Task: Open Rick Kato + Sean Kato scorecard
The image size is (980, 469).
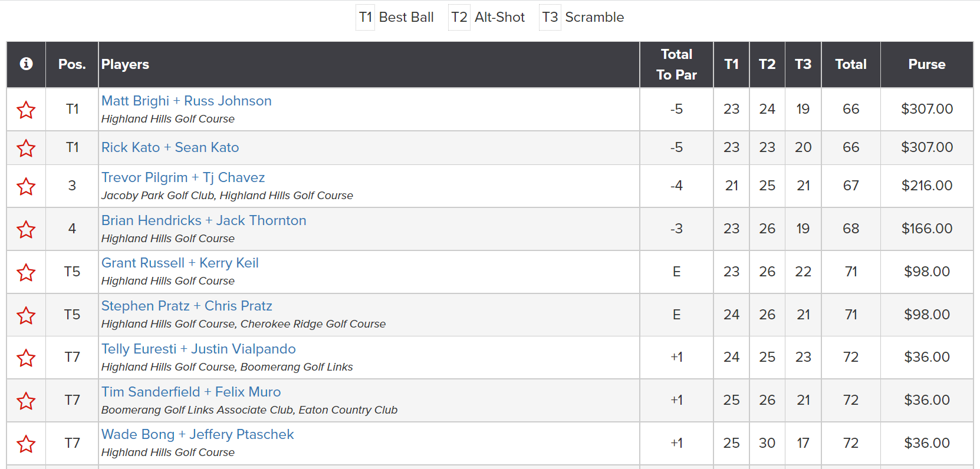Action: 170,147
